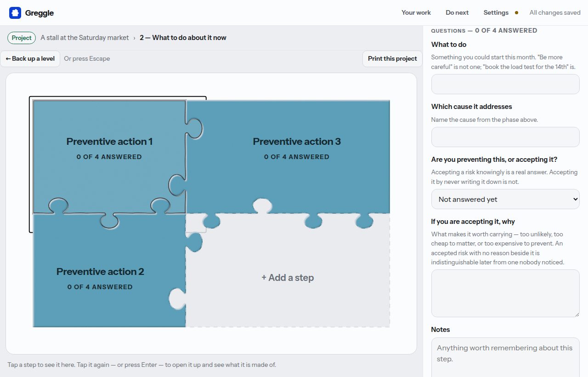
Task: Click the 'Questions — 0 of 4 answered' heading
Action: pos(484,30)
